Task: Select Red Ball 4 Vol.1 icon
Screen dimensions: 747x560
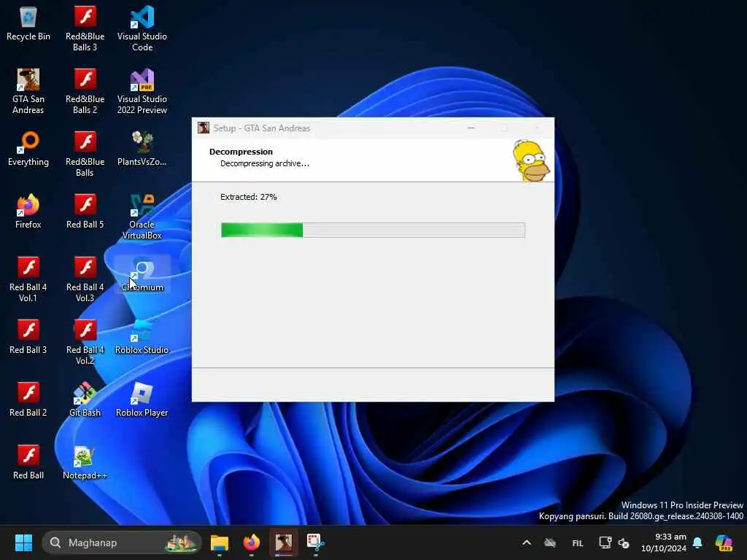Action: pyautogui.click(x=28, y=279)
